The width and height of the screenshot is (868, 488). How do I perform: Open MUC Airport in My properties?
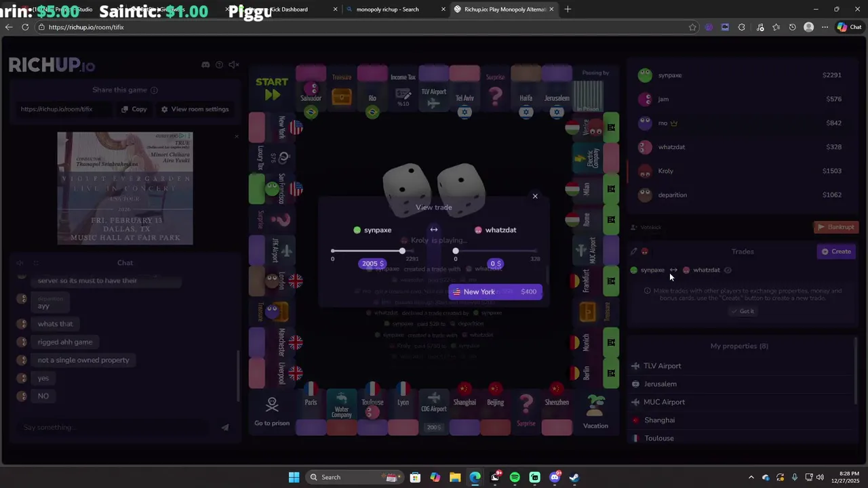click(739, 402)
